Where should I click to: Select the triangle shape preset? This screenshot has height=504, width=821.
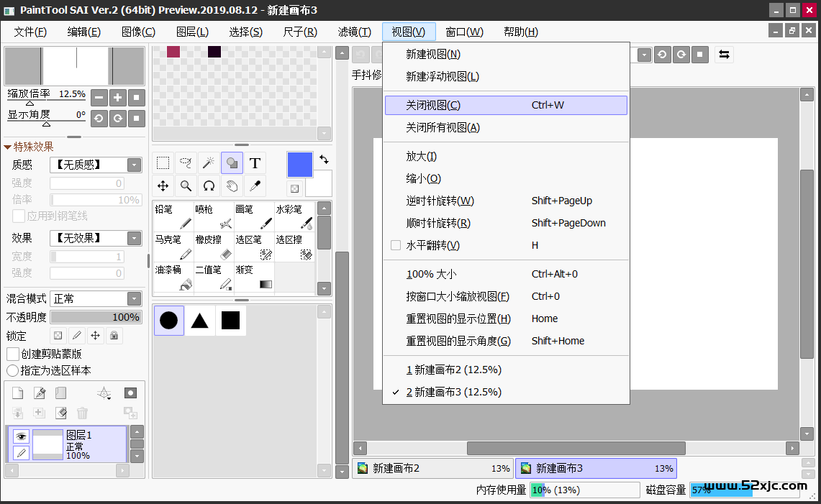(199, 321)
